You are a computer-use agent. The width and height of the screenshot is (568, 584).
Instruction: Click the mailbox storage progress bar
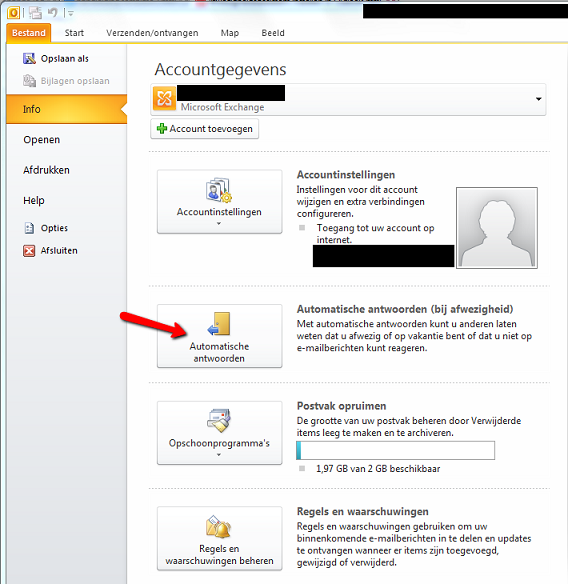(396, 451)
